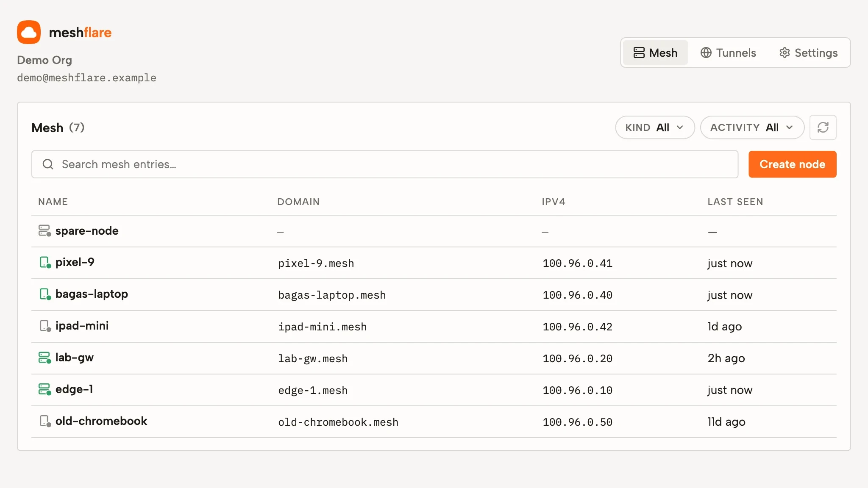
Task: Open the KIND filter dropdown
Action: pyautogui.click(x=655, y=128)
